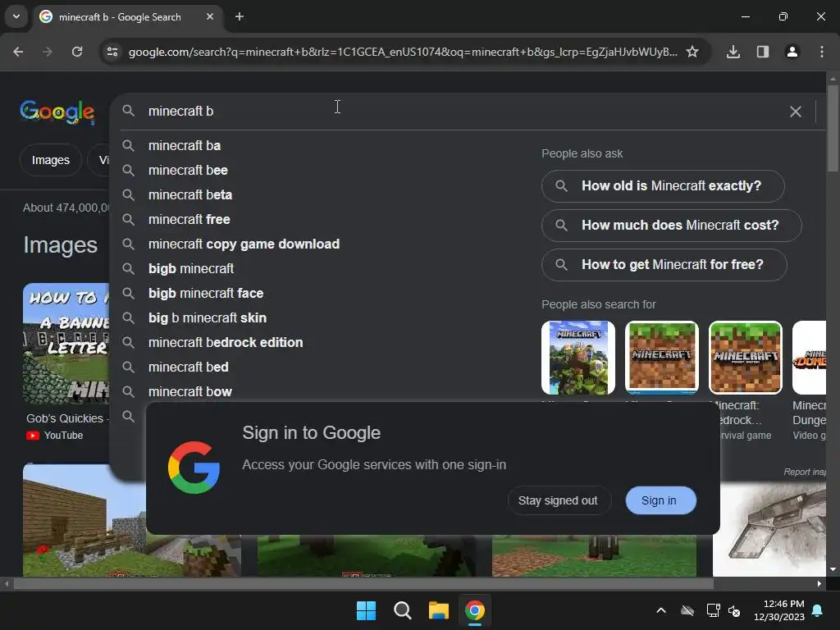Open the Windows Start menu
Viewport: 840px width, 630px height.
[x=367, y=610]
